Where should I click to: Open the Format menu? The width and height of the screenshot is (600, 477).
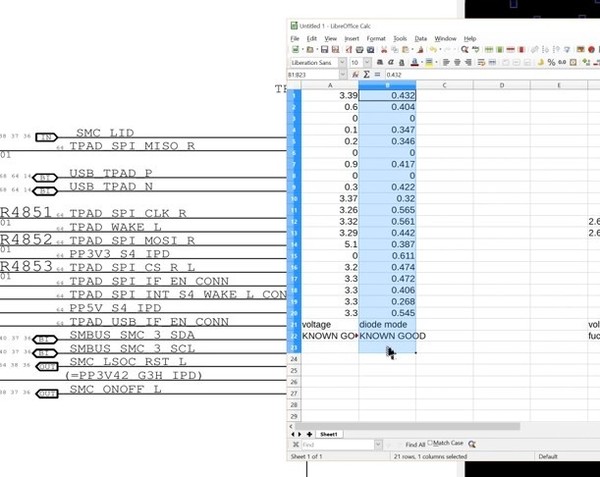376,38
